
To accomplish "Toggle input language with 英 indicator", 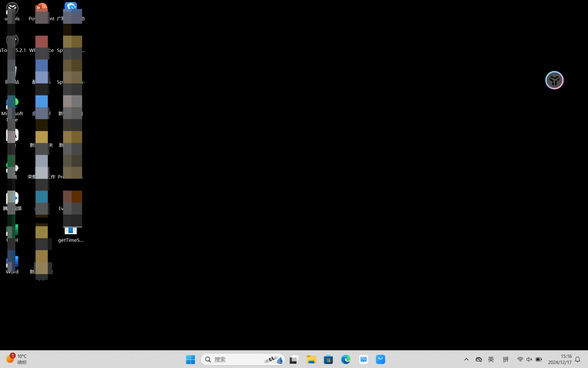I will point(491,359).
